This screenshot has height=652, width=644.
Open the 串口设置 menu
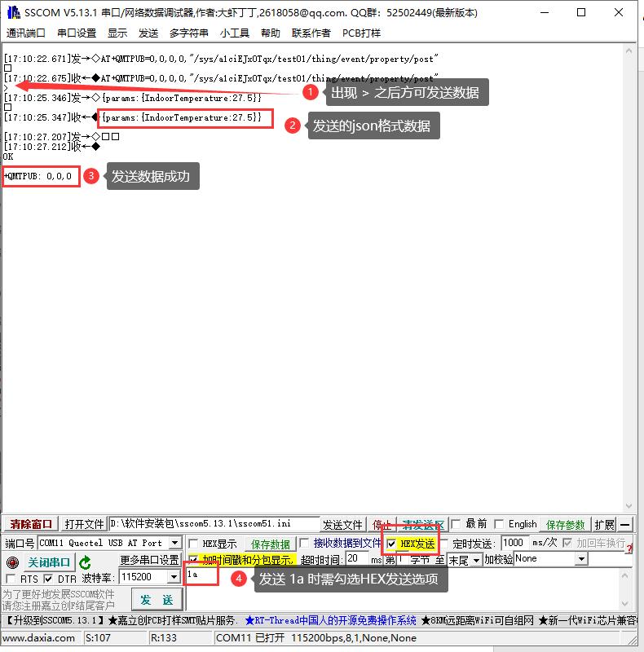77,33
